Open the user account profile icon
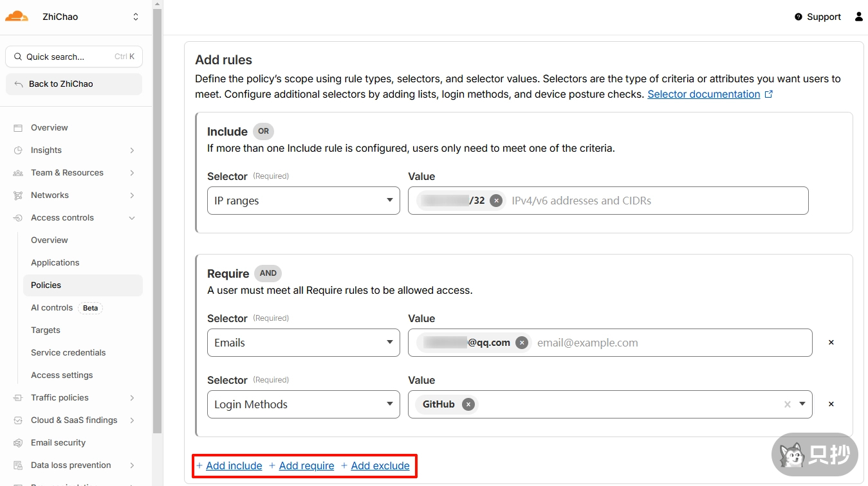The image size is (868, 486). click(858, 17)
